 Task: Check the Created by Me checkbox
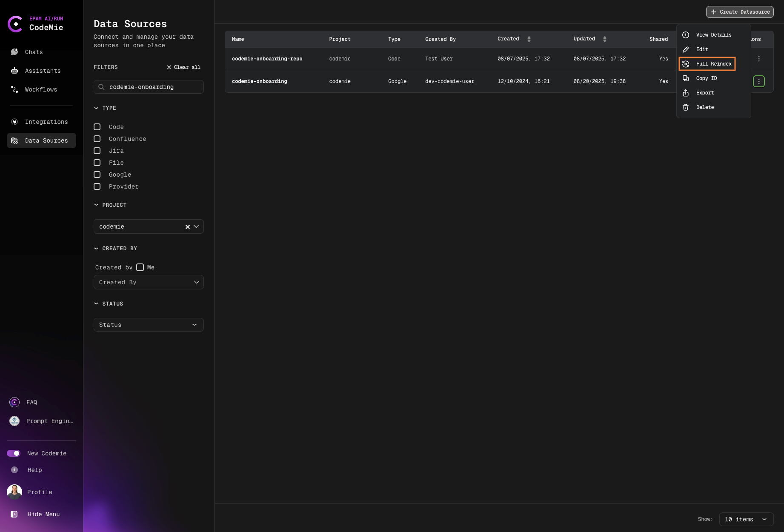click(x=140, y=267)
